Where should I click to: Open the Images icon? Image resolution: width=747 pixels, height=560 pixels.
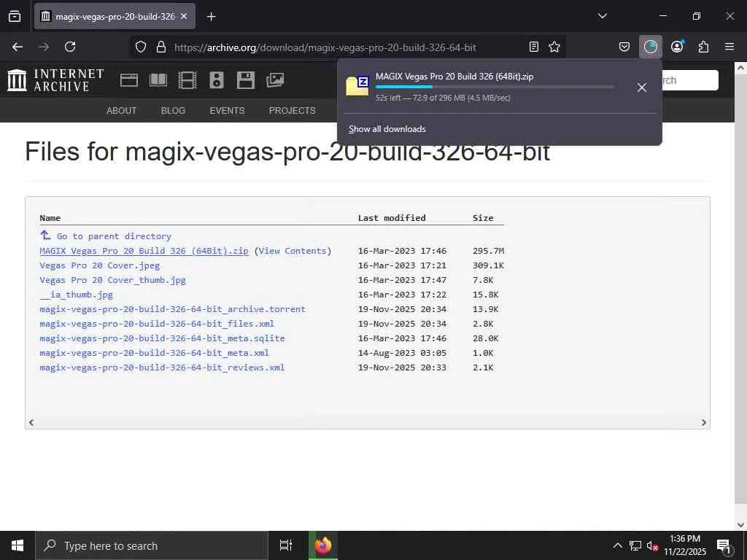(275, 80)
